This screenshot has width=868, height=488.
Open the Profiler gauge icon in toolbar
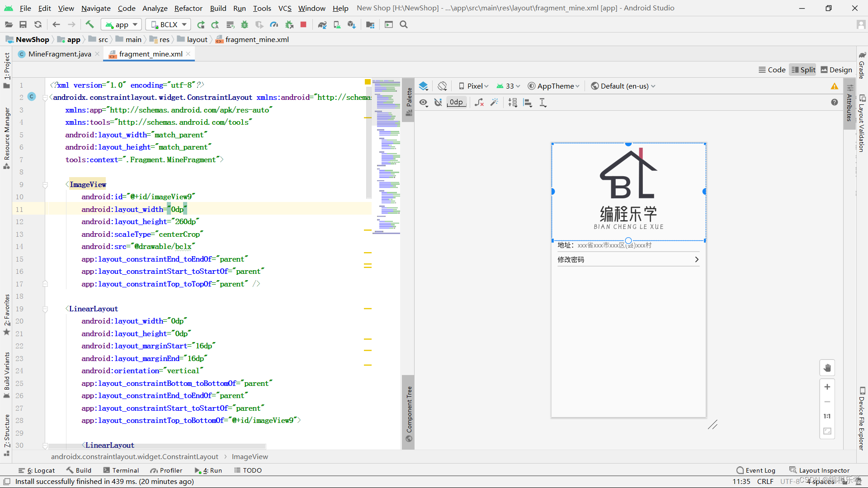pyautogui.click(x=274, y=24)
